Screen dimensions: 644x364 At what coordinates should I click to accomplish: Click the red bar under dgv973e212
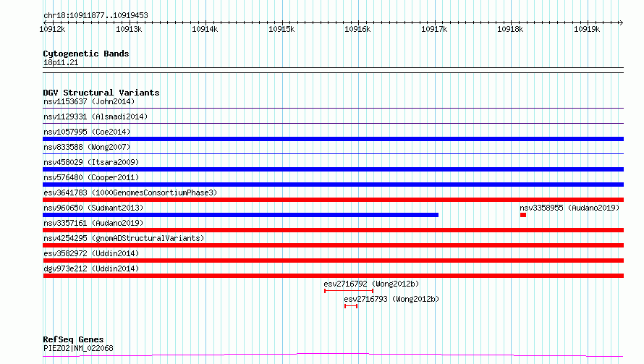pyautogui.click(x=333, y=276)
